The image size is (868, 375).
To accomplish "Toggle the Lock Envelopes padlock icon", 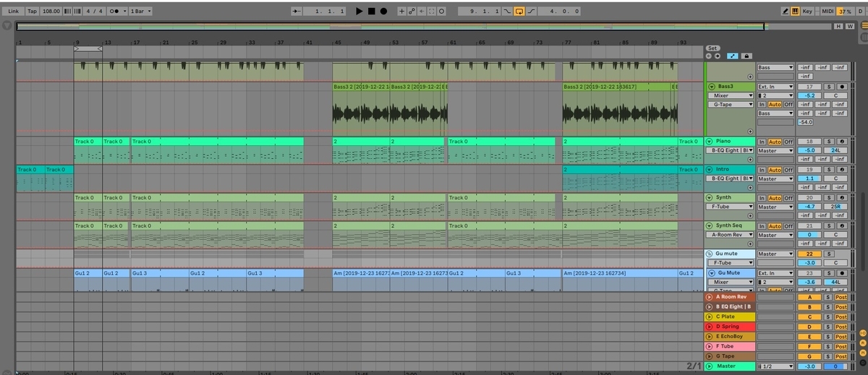I will (746, 56).
